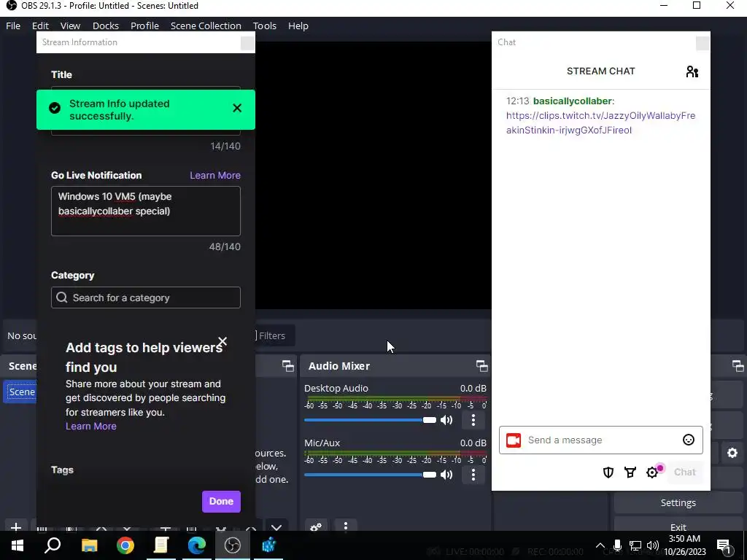Click the STREAM CHAT header text

point(601,71)
